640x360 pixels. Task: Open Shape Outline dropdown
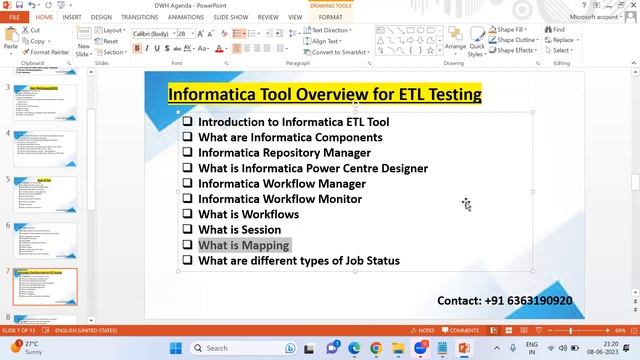tap(514, 40)
